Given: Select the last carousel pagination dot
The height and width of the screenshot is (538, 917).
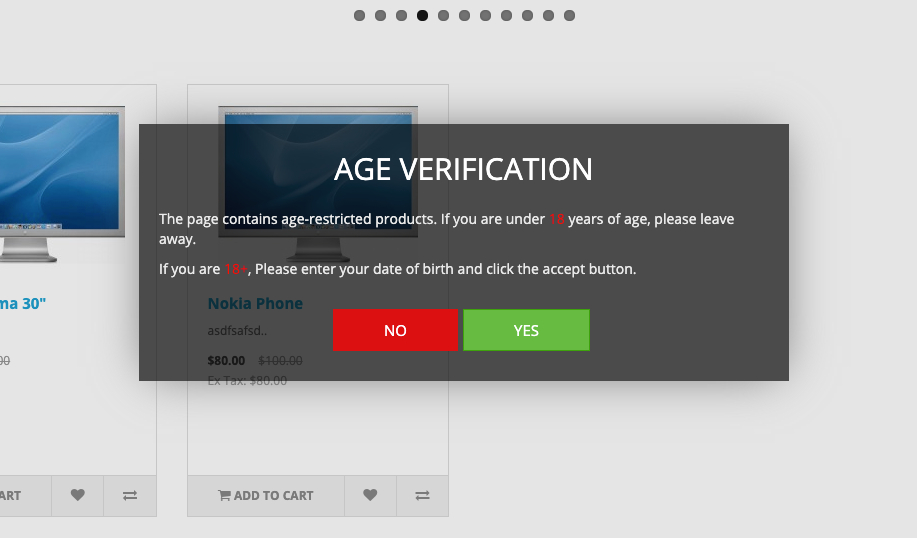Looking at the screenshot, I should click(x=570, y=16).
